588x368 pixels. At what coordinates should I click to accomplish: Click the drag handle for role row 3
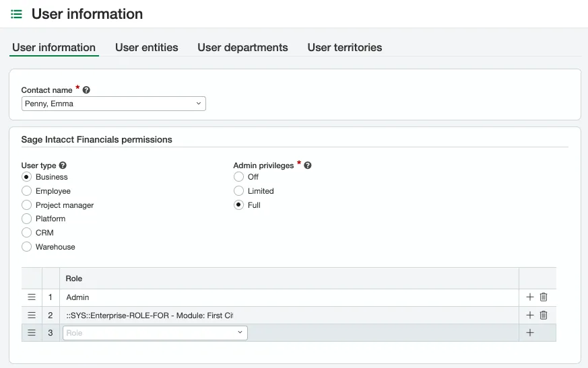[32, 333]
